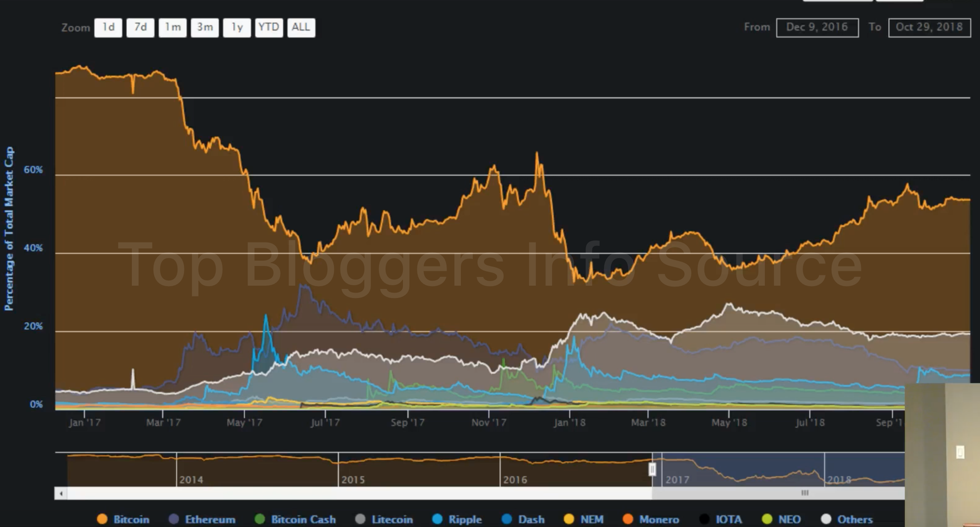Click the Litecoin legend circle icon
Image resolution: width=980 pixels, height=527 pixels.
tap(360, 519)
